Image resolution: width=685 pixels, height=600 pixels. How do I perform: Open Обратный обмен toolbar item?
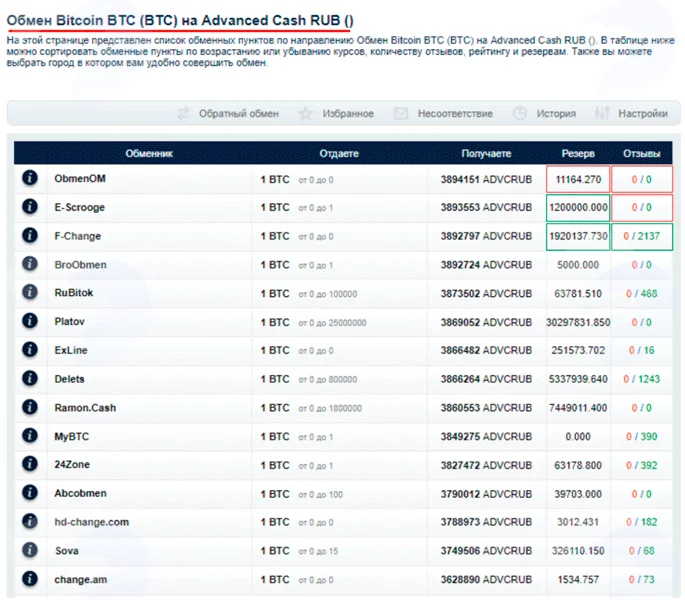coord(239,114)
